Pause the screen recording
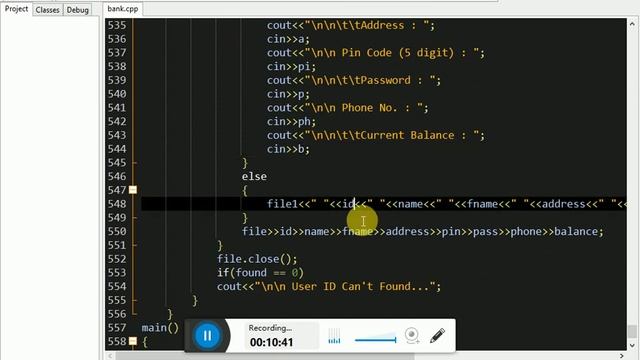The width and height of the screenshot is (640, 360). coord(207,336)
